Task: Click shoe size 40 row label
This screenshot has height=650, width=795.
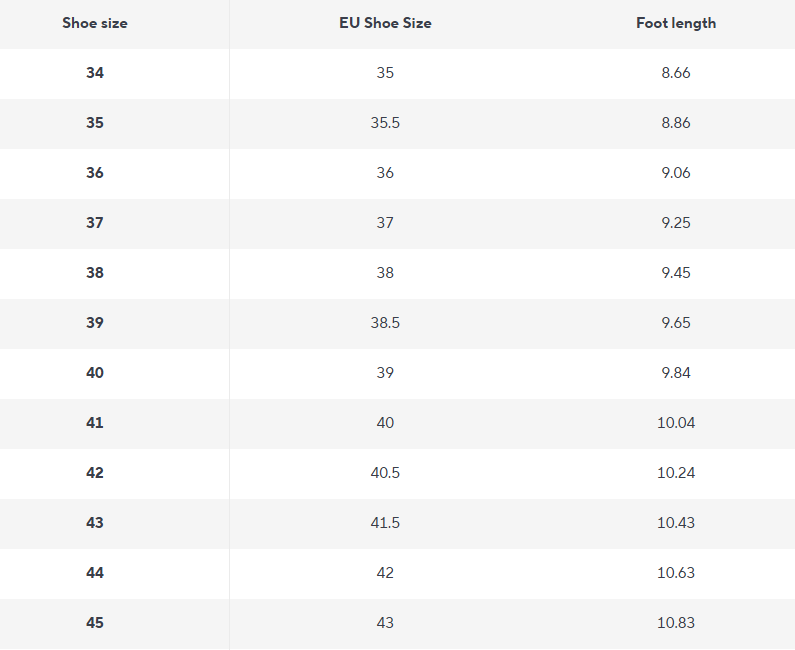Action: [95, 373]
